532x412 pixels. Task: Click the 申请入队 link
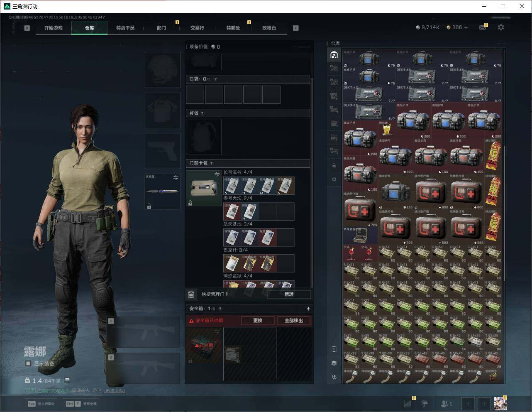click(115, 390)
